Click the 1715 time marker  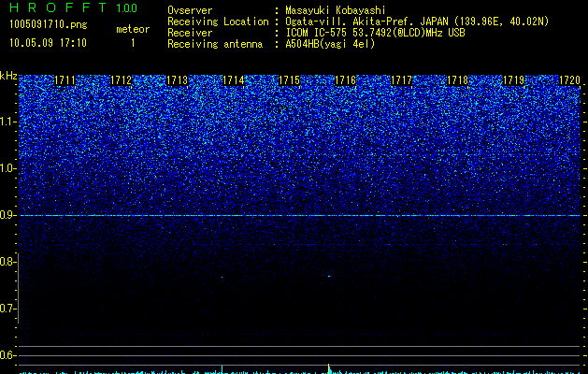click(x=290, y=80)
